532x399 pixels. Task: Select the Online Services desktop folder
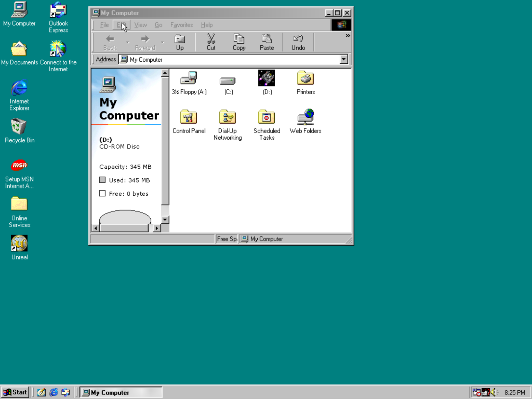pyautogui.click(x=19, y=212)
